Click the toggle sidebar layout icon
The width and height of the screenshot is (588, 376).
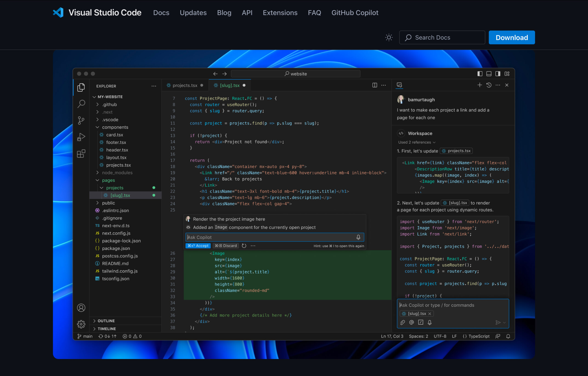(480, 74)
